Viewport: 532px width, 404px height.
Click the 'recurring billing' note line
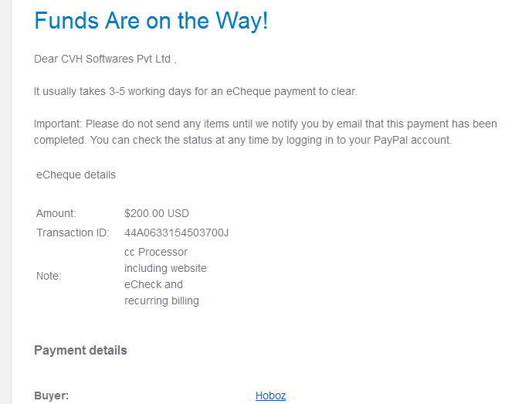click(x=161, y=300)
